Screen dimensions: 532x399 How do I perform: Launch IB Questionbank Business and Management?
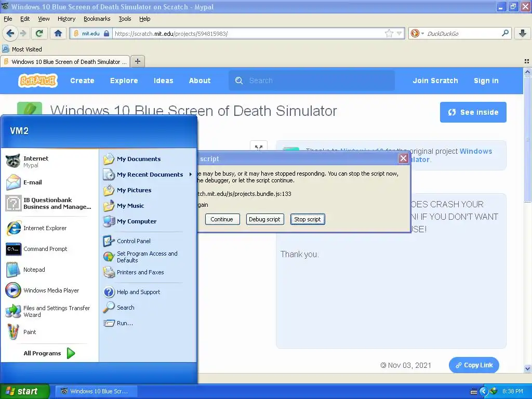(x=49, y=203)
